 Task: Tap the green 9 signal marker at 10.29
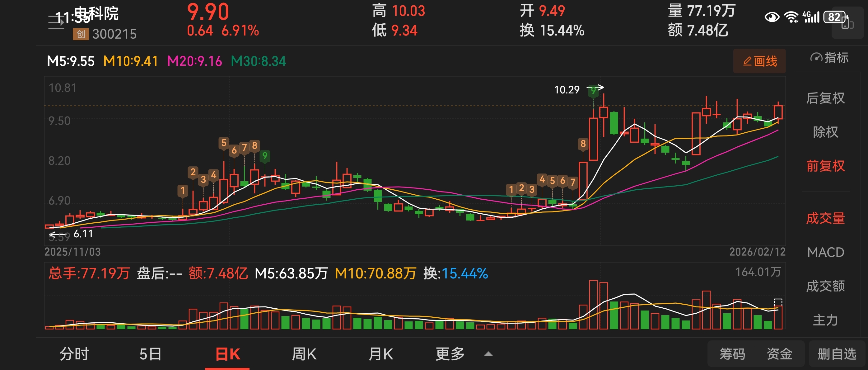click(593, 91)
